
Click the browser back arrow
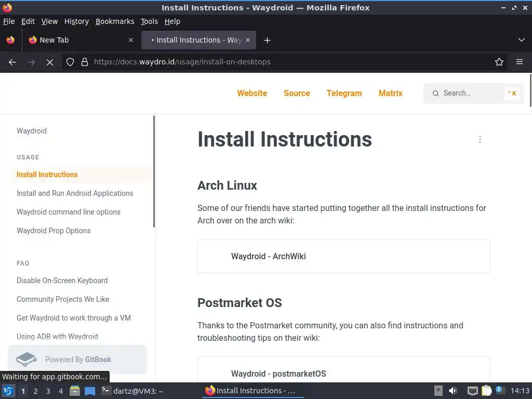pos(12,62)
